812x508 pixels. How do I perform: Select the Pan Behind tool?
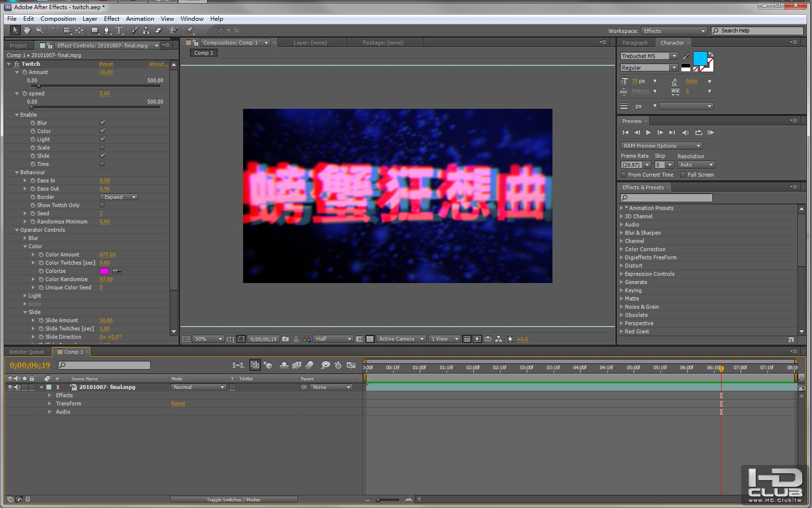(79, 30)
